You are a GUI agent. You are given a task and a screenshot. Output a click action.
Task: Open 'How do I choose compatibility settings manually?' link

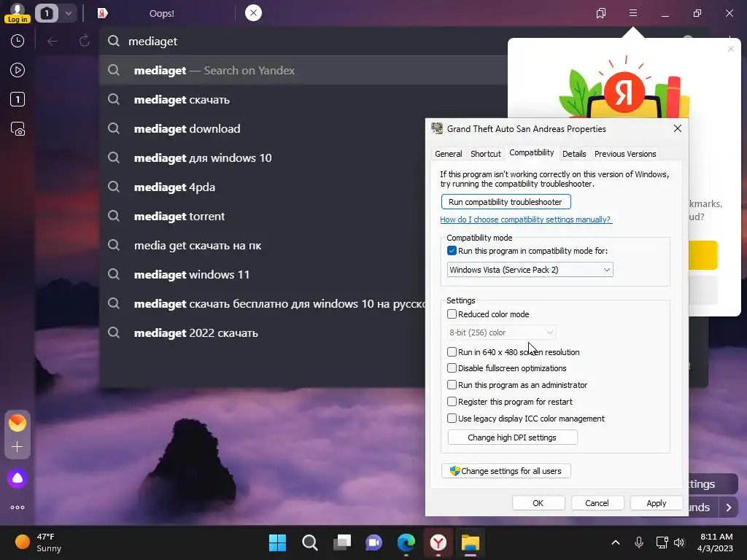[526, 219]
